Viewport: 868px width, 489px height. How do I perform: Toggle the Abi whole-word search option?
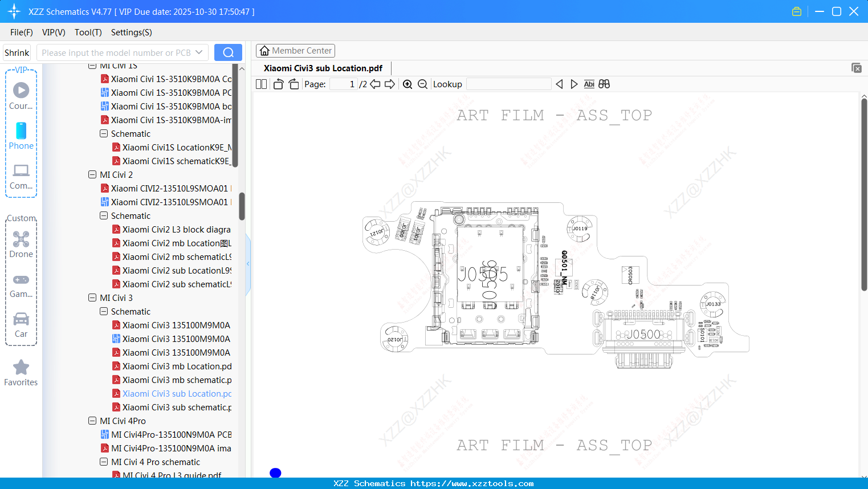589,84
